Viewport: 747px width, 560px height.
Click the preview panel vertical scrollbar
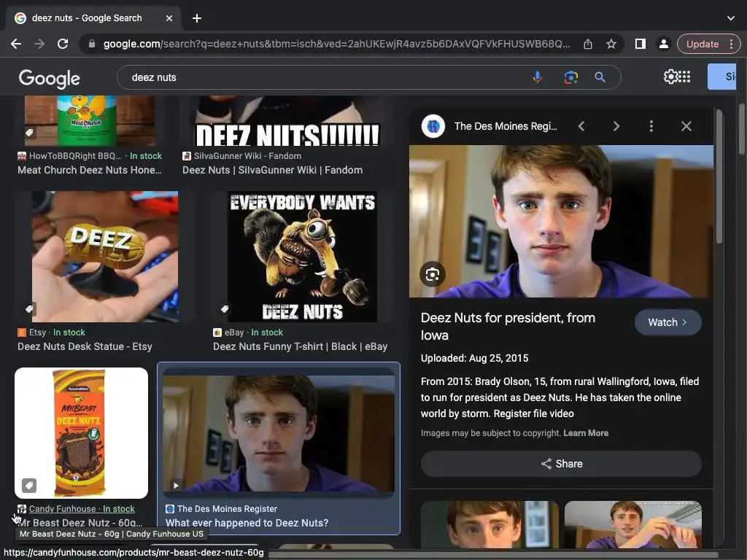719,177
